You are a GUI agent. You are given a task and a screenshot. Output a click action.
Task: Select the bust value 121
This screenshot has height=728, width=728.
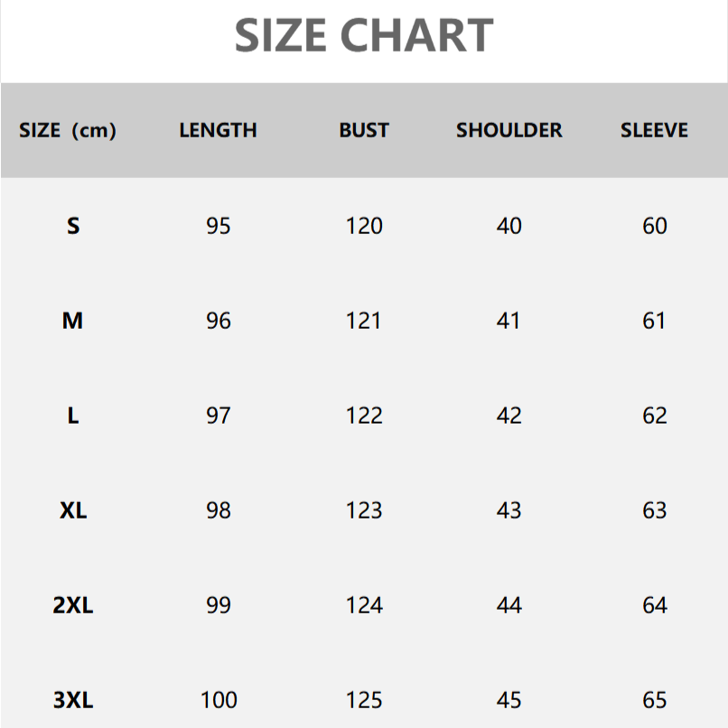click(x=364, y=321)
